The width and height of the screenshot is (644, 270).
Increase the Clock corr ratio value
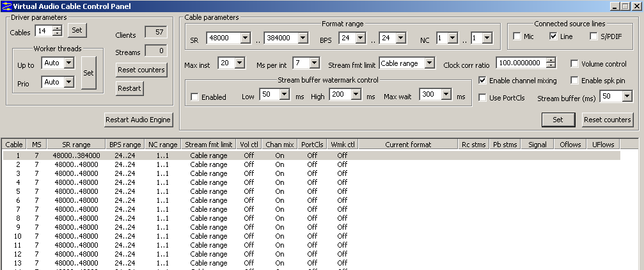pyautogui.click(x=551, y=60)
